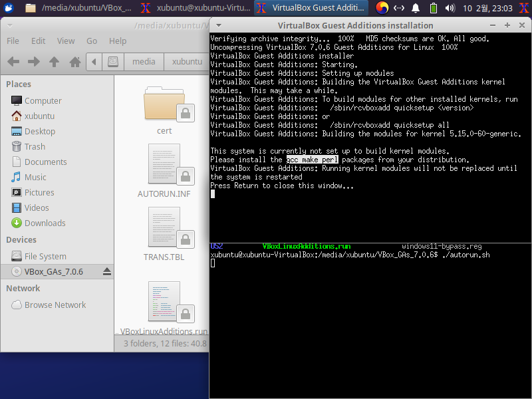The width and height of the screenshot is (532, 399).
Task: Select VBox_GAs_7.0.6 device in sidebar
Action: click(x=54, y=271)
